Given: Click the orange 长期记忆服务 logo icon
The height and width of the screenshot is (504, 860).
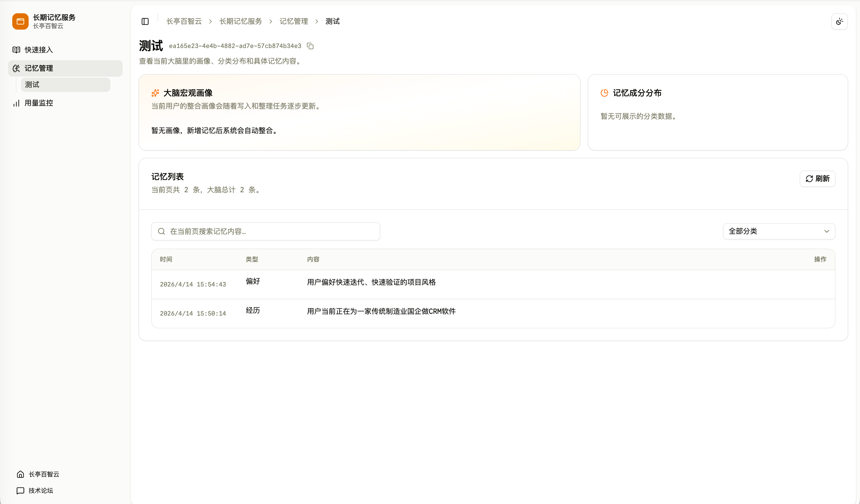Looking at the screenshot, I should pos(20,21).
